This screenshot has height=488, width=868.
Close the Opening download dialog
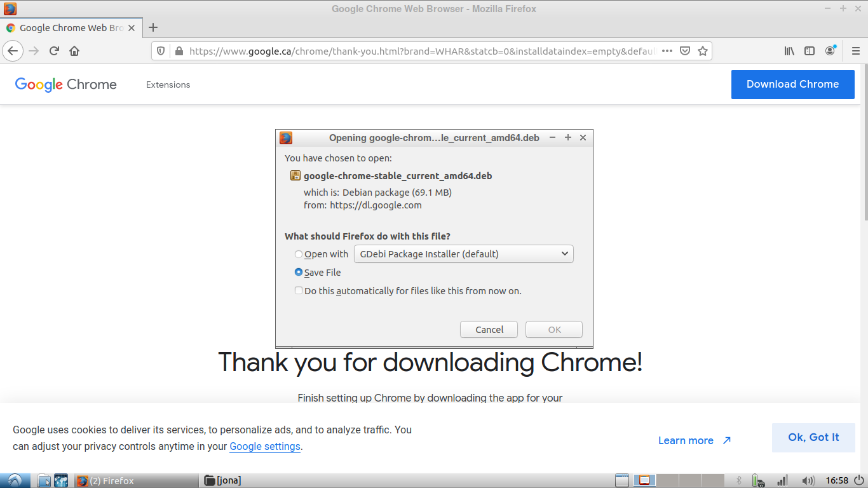pos(583,137)
